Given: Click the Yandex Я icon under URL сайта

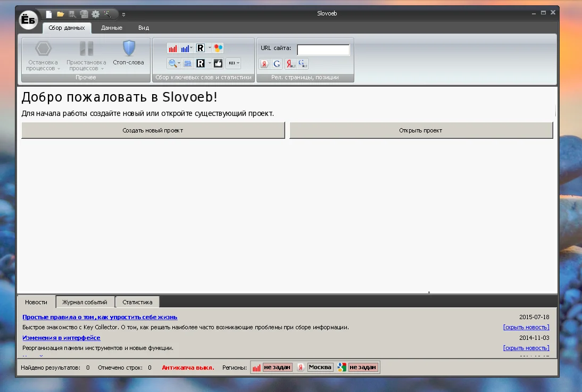Looking at the screenshot, I should (x=264, y=64).
